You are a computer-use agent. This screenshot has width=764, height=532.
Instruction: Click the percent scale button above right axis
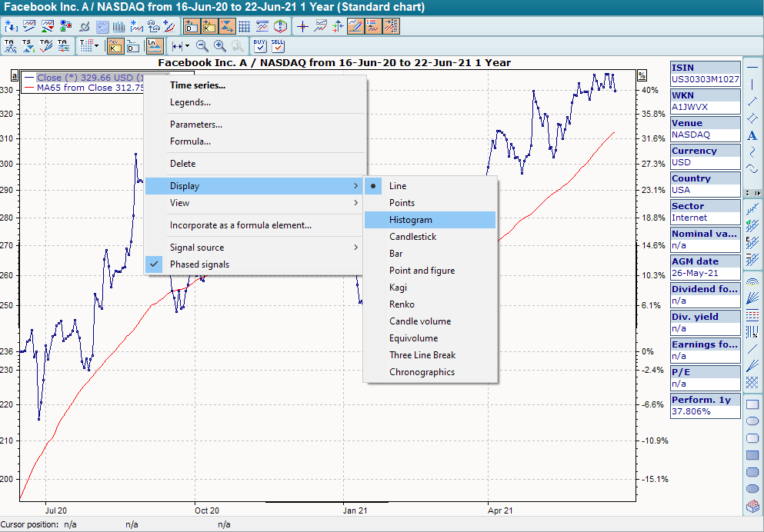click(642, 75)
